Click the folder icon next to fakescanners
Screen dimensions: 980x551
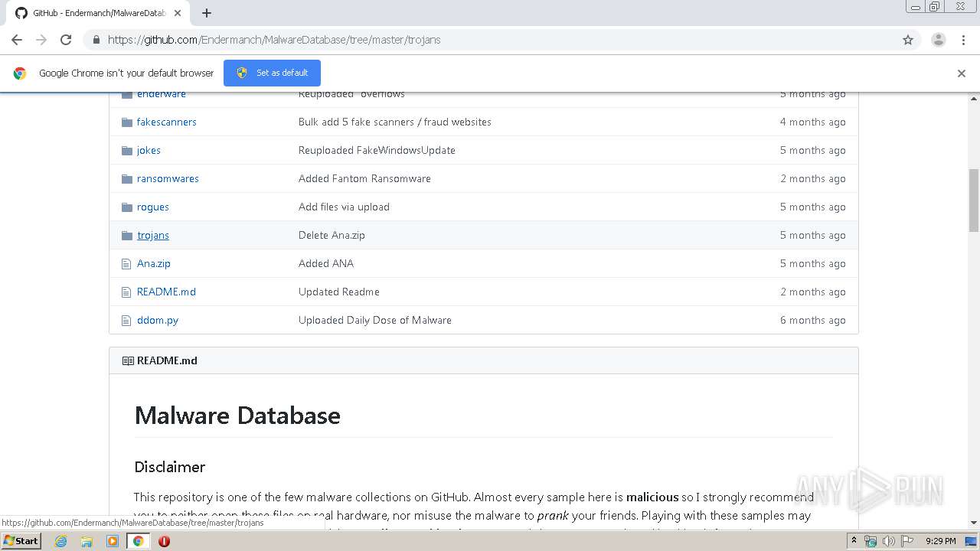click(127, 122)
